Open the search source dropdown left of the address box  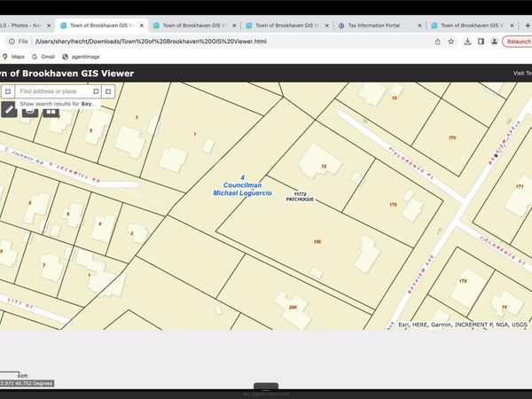coord(8,91)
